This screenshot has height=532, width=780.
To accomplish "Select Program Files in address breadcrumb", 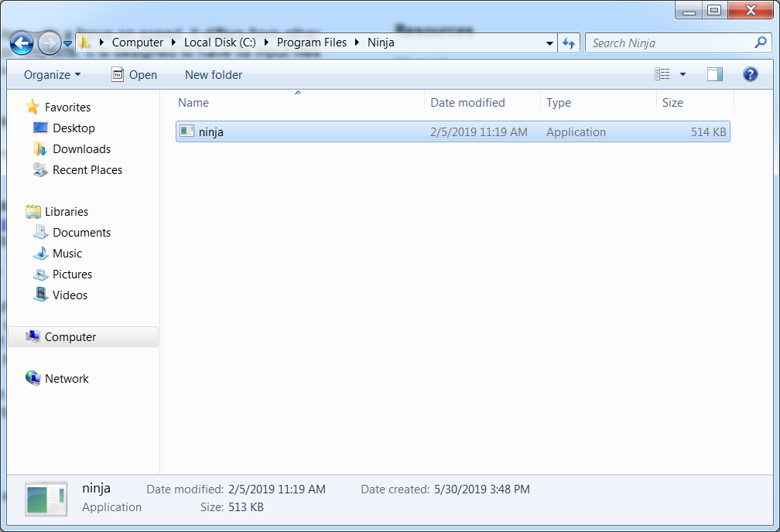I will coord(312,43).
